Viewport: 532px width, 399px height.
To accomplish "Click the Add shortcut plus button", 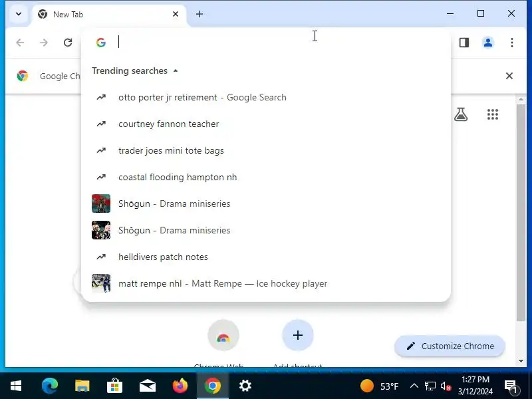I will [297, 335].
